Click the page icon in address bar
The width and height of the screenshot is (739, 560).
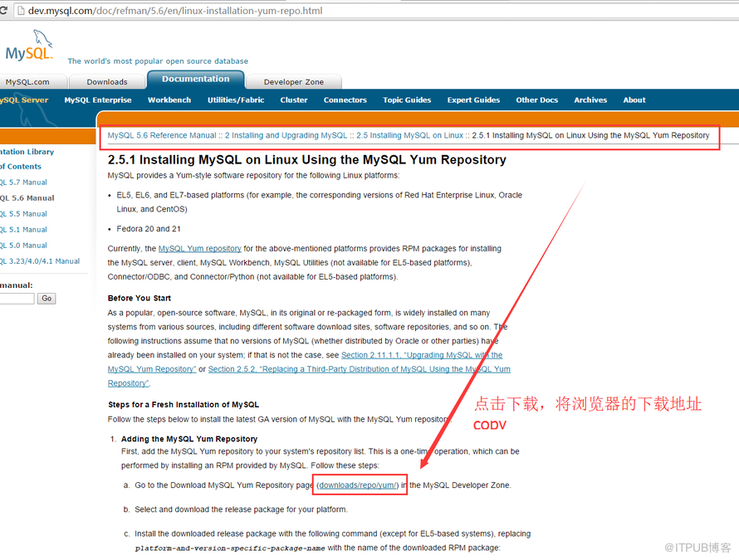(20, 10)
